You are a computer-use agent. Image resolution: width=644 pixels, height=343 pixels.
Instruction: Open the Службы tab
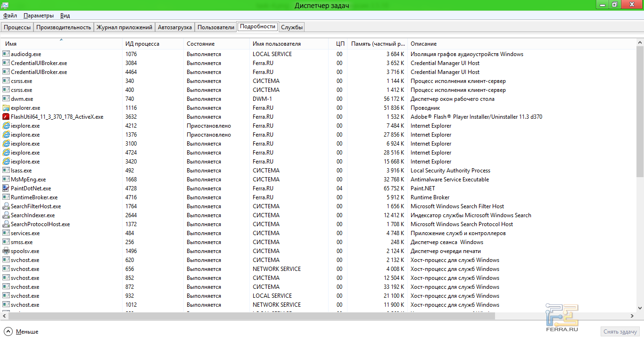pos(292,27)
